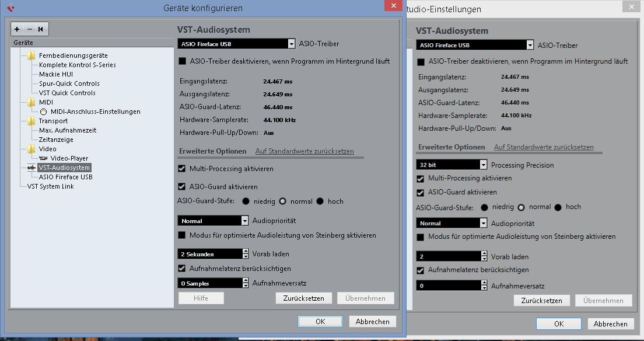Select niedrig radio in Studio-Einstellungen window
644x341 pixels.
click(485, 207)
